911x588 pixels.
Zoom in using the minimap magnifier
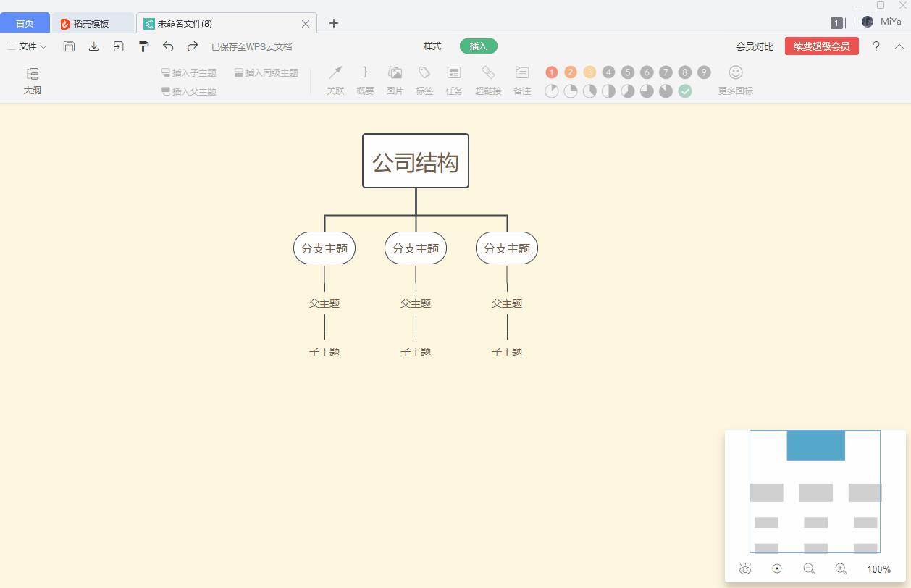(x=841, y=569)
